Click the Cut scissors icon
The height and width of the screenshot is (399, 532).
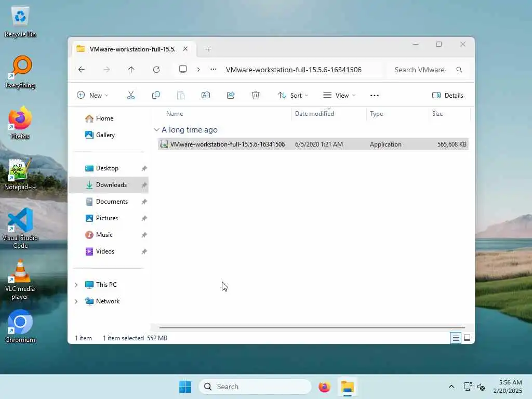tap(130, 96)
